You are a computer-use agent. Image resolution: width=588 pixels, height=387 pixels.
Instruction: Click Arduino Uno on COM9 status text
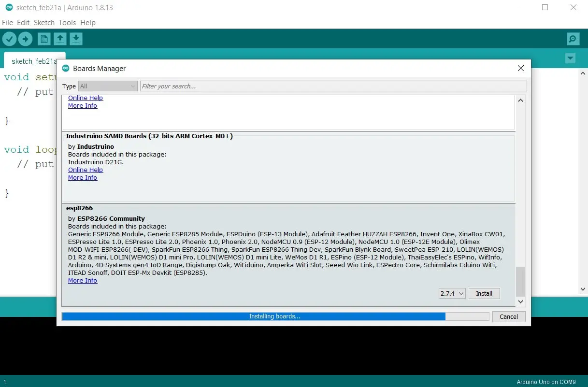pos(546,382)
